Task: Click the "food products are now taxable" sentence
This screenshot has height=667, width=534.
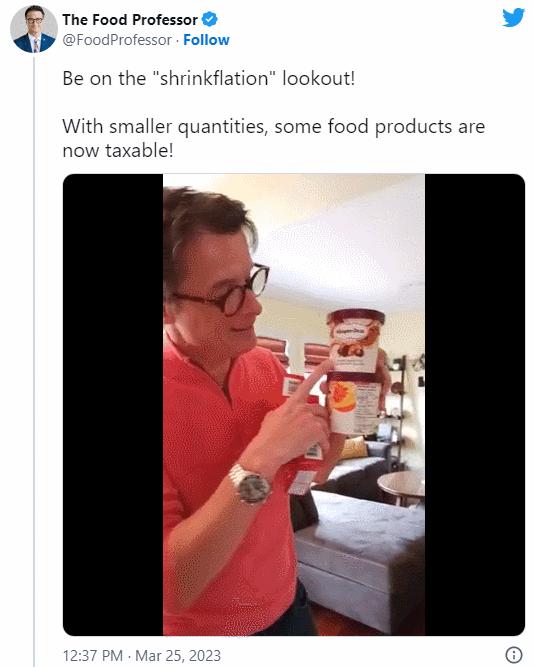Action: tap(274, 138)
